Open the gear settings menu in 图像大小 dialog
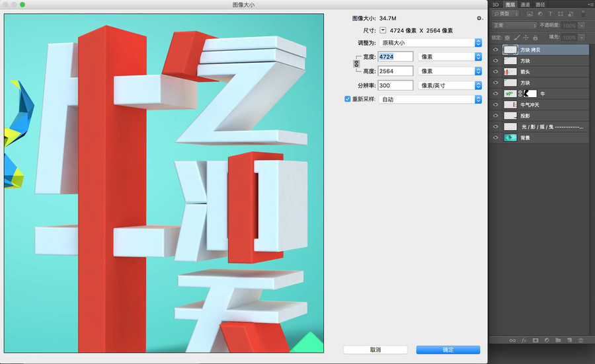Screen dimensions: 595x364 479,18
